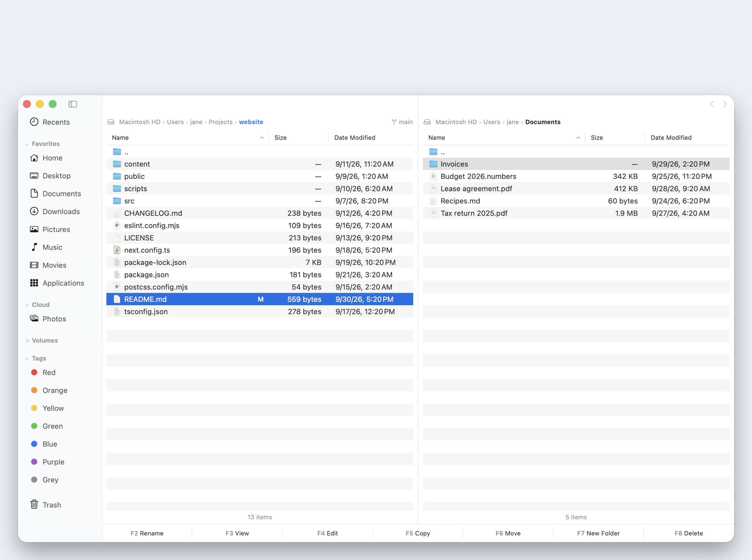752x560 pixels.
Task: Sort left pane by Name column
Action: 188,138
